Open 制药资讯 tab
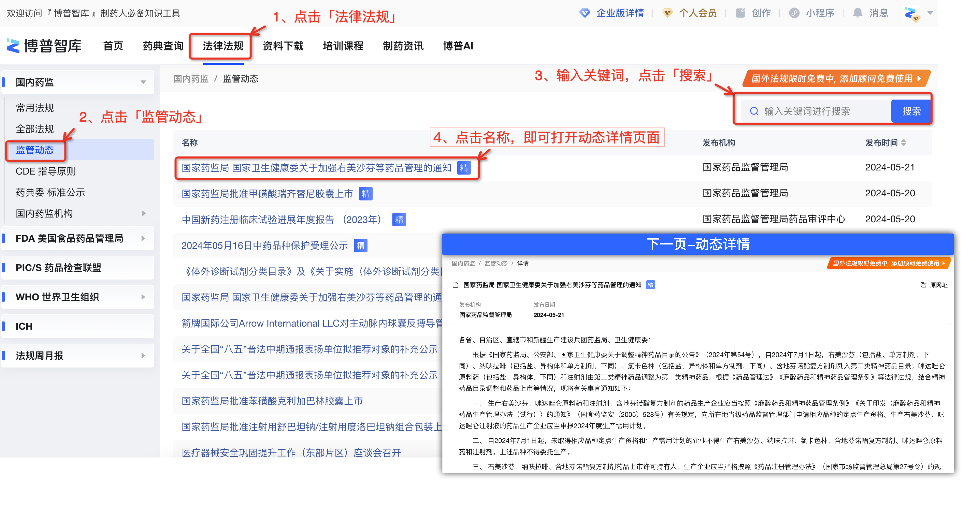The image size is (980, 510). [403, 46]
